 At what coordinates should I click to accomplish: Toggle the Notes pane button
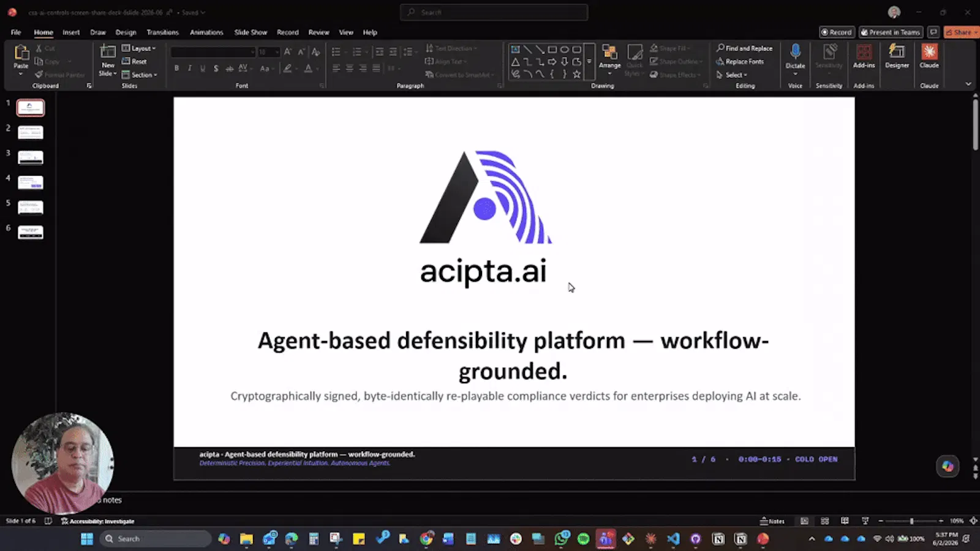click(772, 521)
